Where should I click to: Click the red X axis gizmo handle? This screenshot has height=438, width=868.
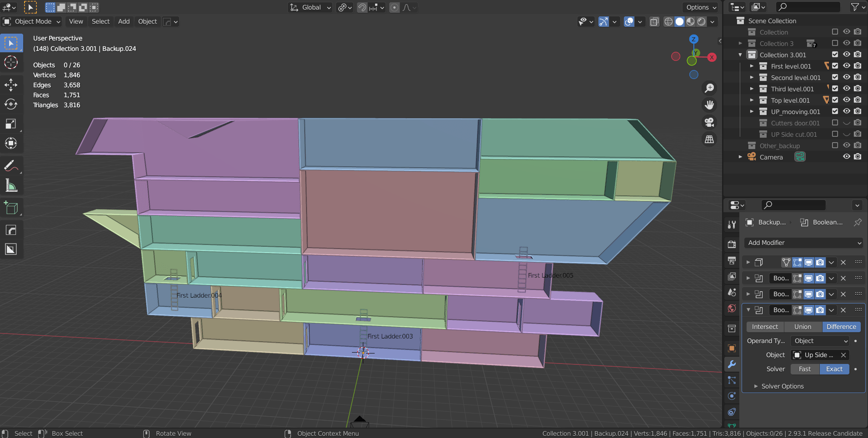[x=712, y=57]
